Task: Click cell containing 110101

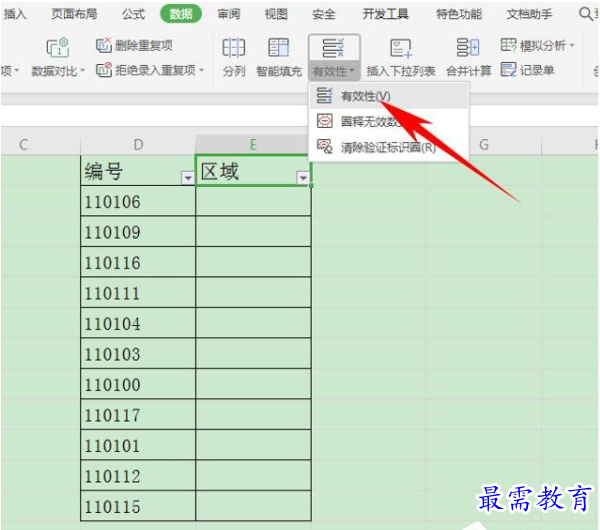Action: coord(138,445)
